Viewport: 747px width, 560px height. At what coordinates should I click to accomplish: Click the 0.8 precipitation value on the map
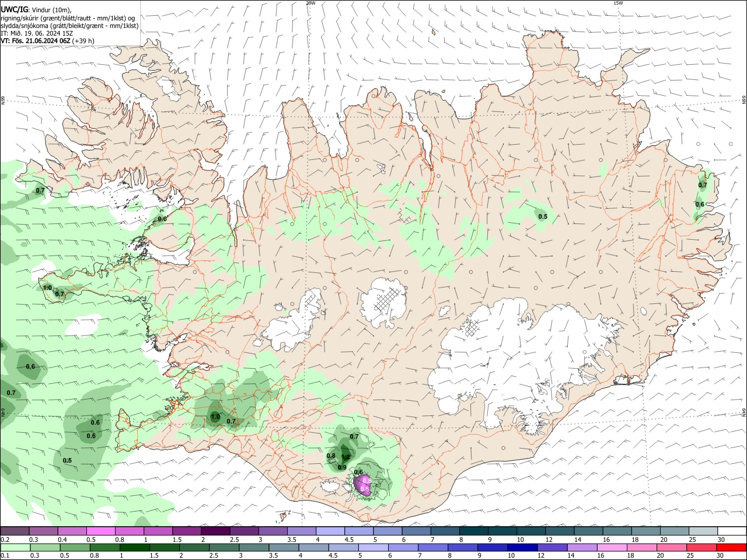tap(331, 456)
